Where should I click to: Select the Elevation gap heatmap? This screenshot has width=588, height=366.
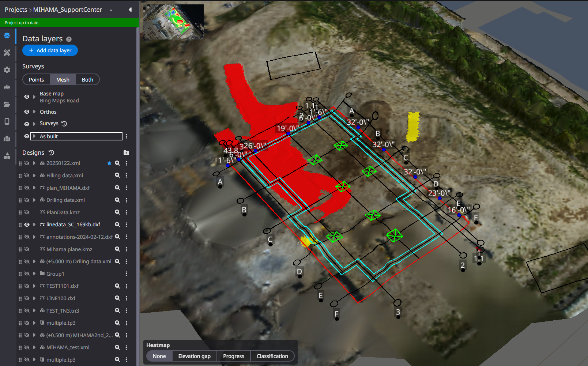pos(194,356)
